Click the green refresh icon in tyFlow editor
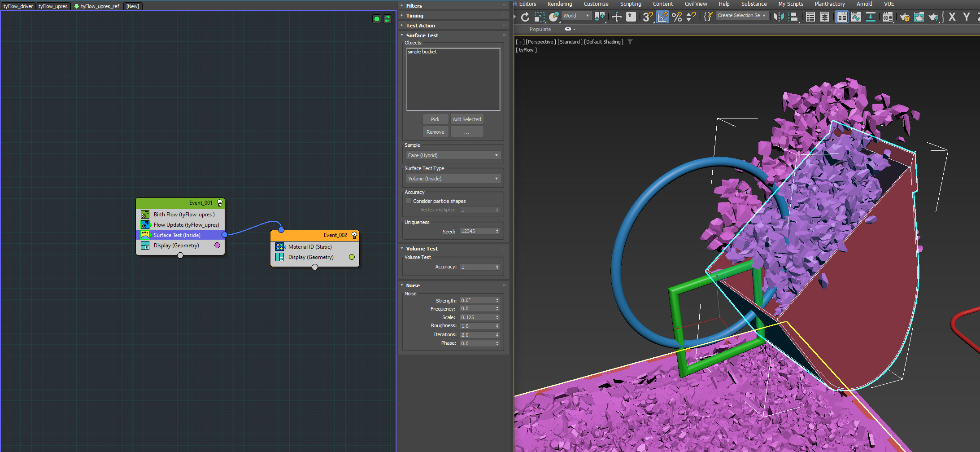Viewport: 980px width, 452px height. pos(387,19)
